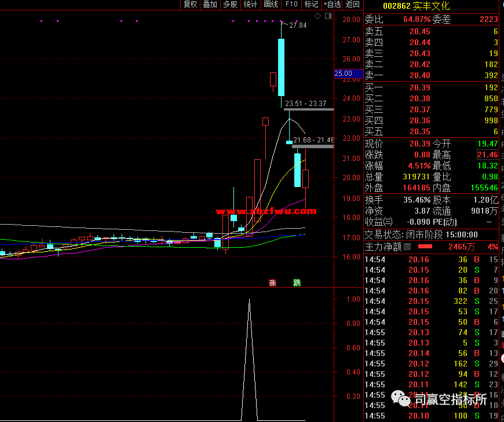Select the 多股 multi-stock view
This screenshot has height=422, width=504.
tap(231, 5)
